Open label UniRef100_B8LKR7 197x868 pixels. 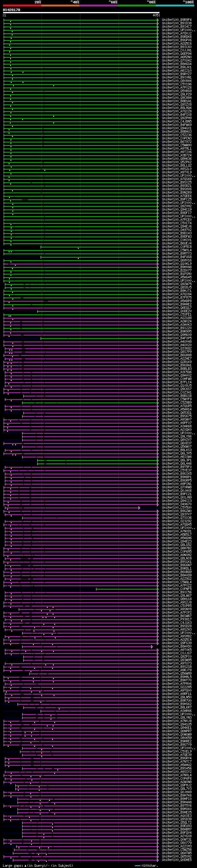click(x=177, y=708)
